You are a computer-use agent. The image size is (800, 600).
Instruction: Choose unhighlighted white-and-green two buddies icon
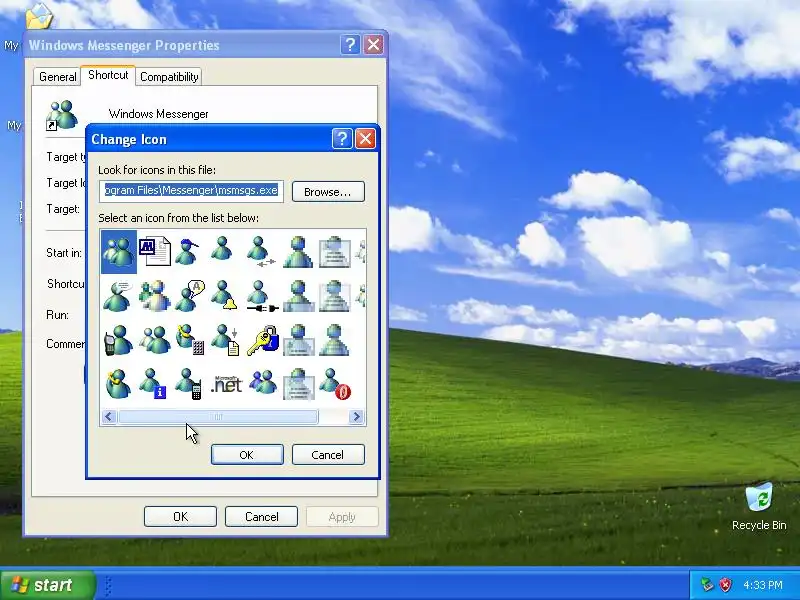point(155,340)
